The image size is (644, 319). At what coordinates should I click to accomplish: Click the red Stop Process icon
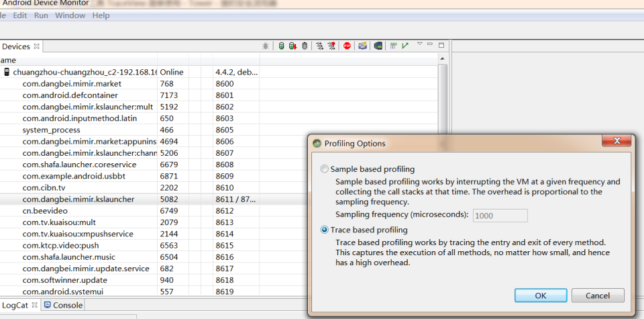[x=347, y=46]
